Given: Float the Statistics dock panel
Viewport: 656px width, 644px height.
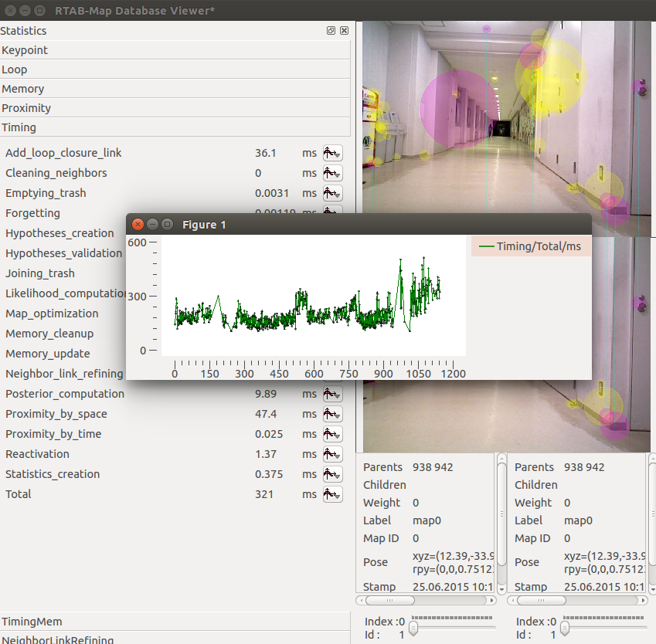Looking at the screenshot, I should [331, 31].
